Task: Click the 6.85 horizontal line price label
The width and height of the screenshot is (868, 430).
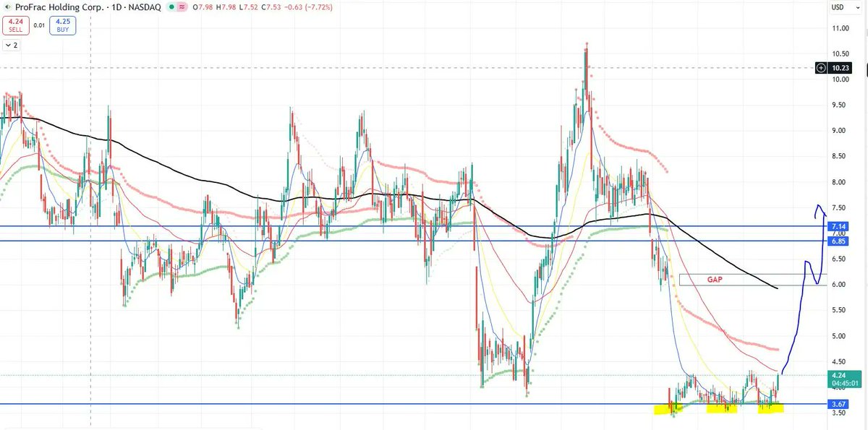Action: tap(837, 241)
